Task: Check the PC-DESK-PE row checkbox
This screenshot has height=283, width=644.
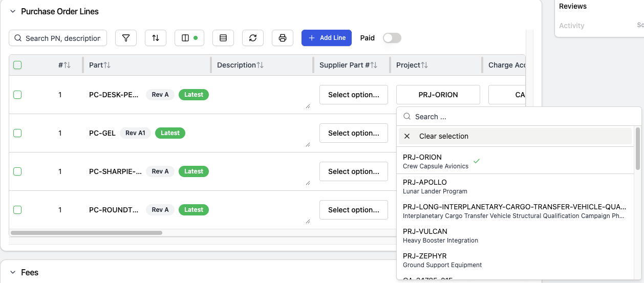Action: (17, 95)
